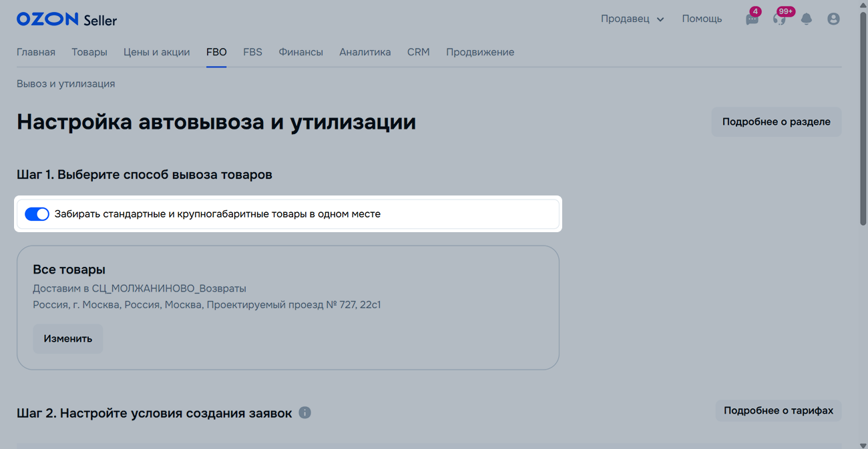Click Подробнее о разделе button
Image resolution: width=868 pixels, height=449 pixels.
(x=776, y=122)
